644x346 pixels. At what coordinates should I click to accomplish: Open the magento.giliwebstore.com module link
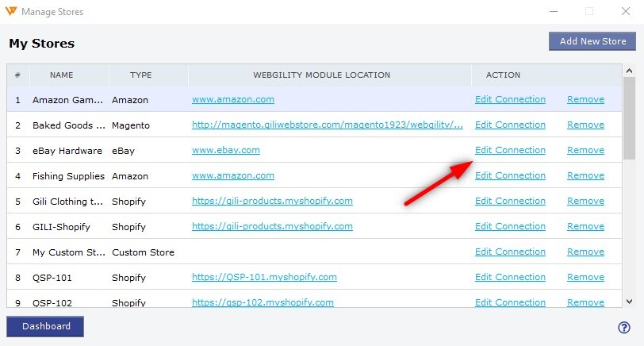[328, 125]
